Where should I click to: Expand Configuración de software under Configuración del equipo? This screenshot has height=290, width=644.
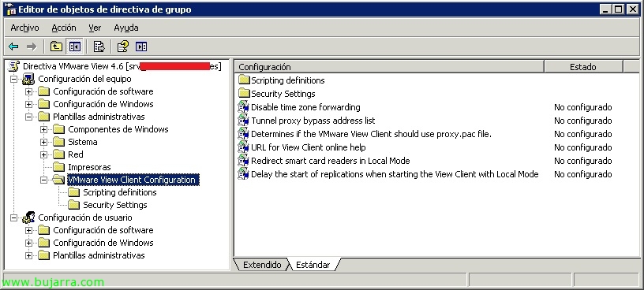pyautogui.click(x=28, y=91)
